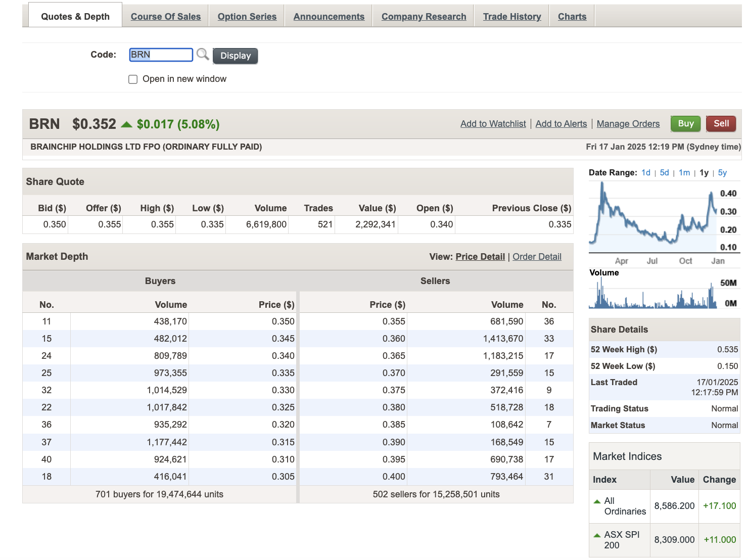Viewport: 748px width, 560px height.
Task: Choose the 1m chart date range
Action: click(684, 173)
